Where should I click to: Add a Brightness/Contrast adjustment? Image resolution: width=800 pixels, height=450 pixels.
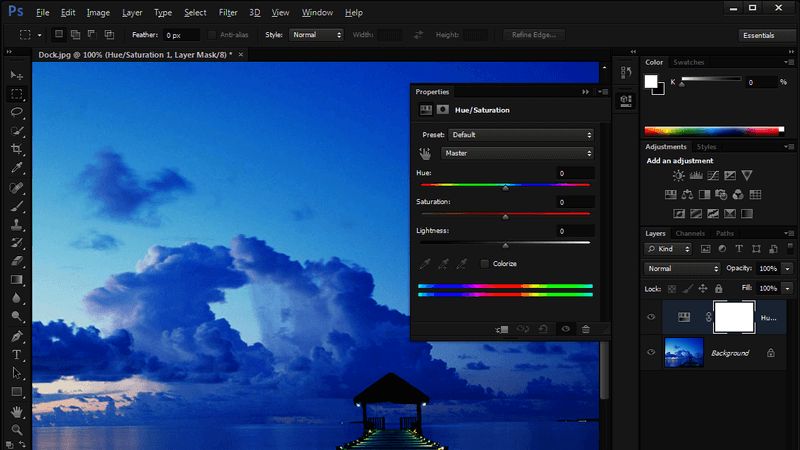679,176
